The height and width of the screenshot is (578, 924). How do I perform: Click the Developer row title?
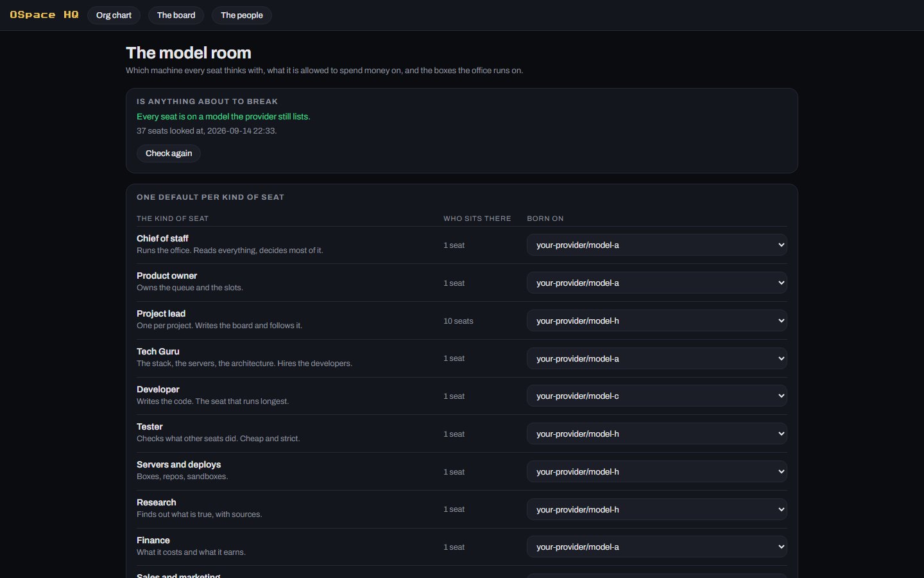click(x=158, y=390)
